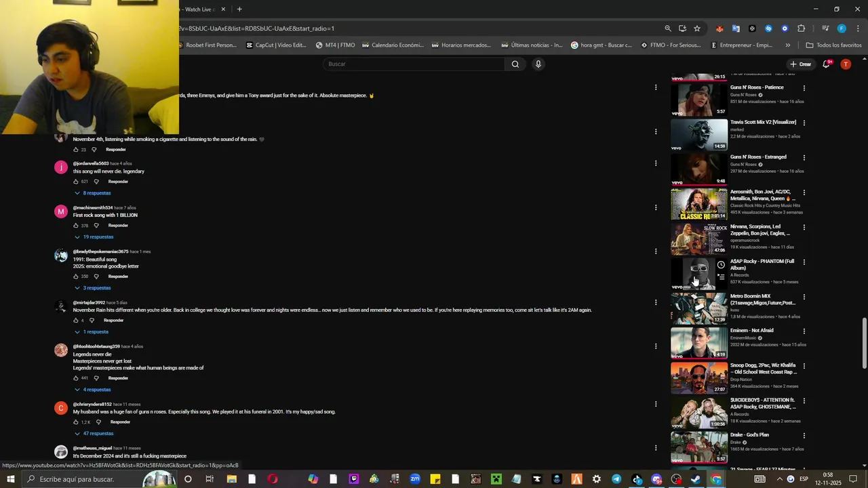Open options menu for Drake - God's Plan
The height and width of the screenshot is (488, 868).
[804, 436]
